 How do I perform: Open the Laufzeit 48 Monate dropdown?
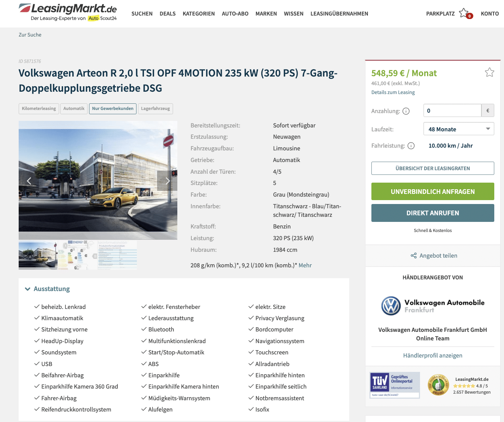pyautogui.click(x=459, y=129)
